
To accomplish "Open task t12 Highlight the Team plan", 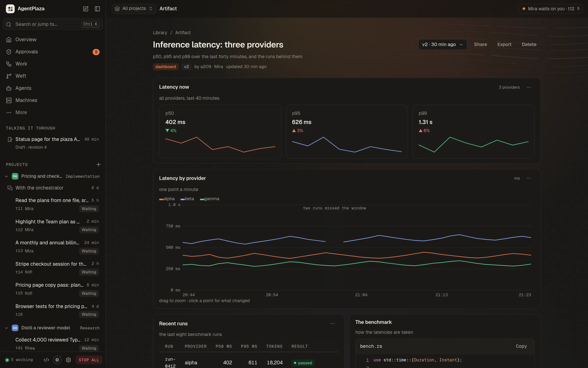I will 53,226.
